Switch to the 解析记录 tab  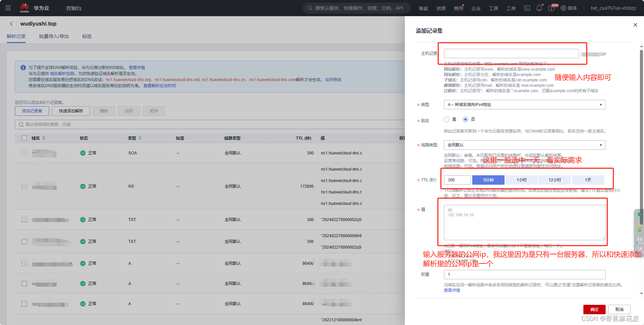tap(16, 36)
